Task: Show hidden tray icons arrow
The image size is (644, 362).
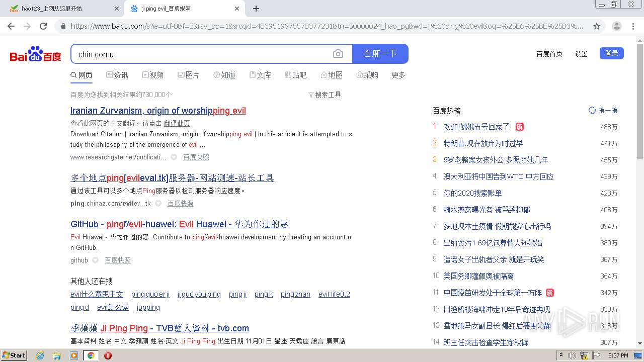Action: click(x=561, y=355)
